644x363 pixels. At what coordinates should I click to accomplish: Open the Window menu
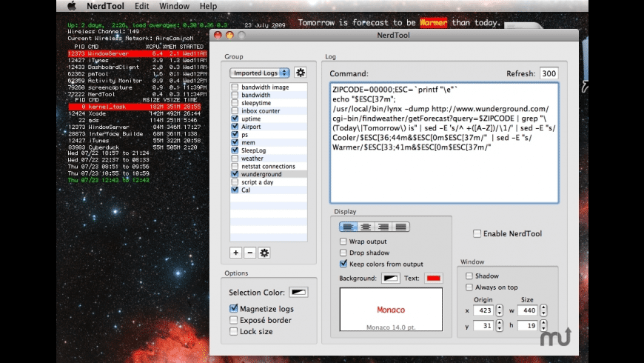174,6
